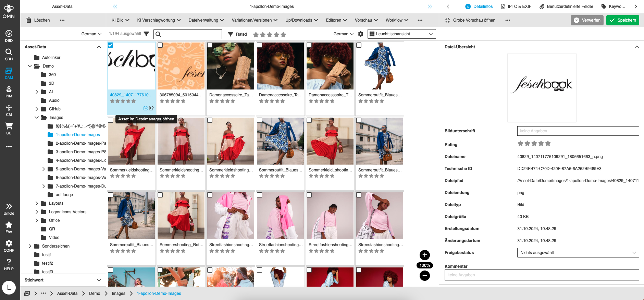Click the filter funnel next to selection count
Image resolution: width=644 pixels, height=300 pixels.
[146, 34]
